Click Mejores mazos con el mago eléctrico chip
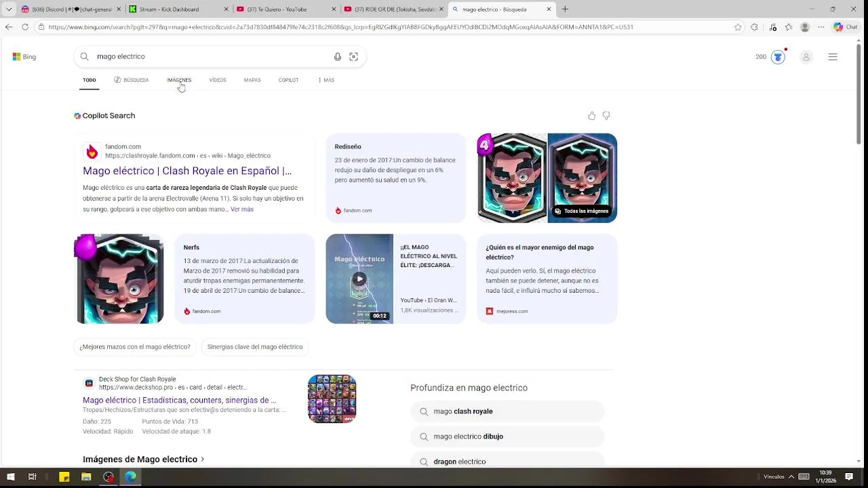The height and width of the screenshot is (488, 868). (x=135, y=347)
